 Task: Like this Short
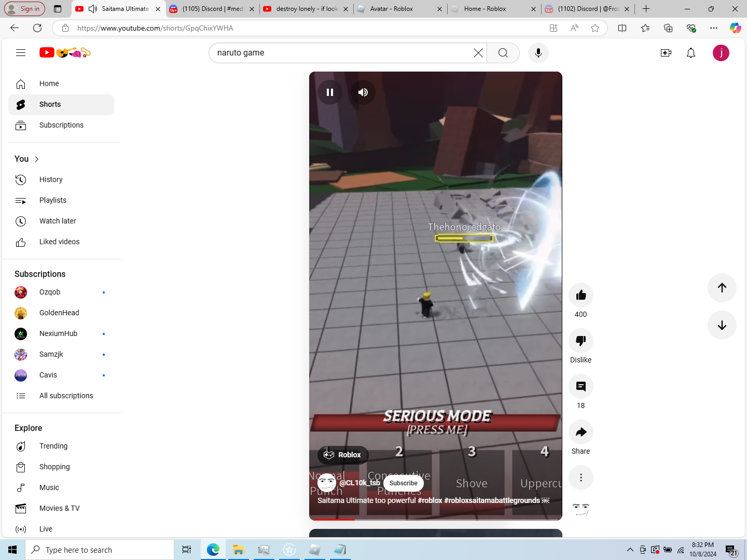581,295
